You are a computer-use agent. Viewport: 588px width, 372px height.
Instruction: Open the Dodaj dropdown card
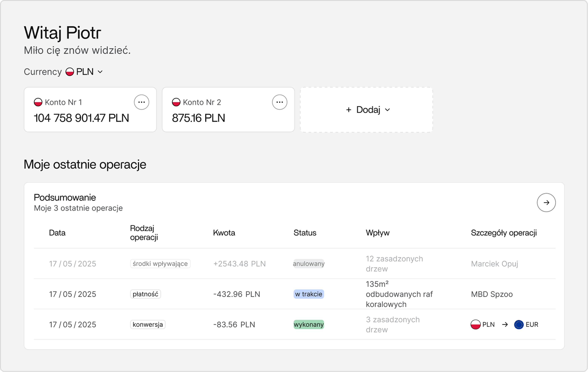(366, 110)
